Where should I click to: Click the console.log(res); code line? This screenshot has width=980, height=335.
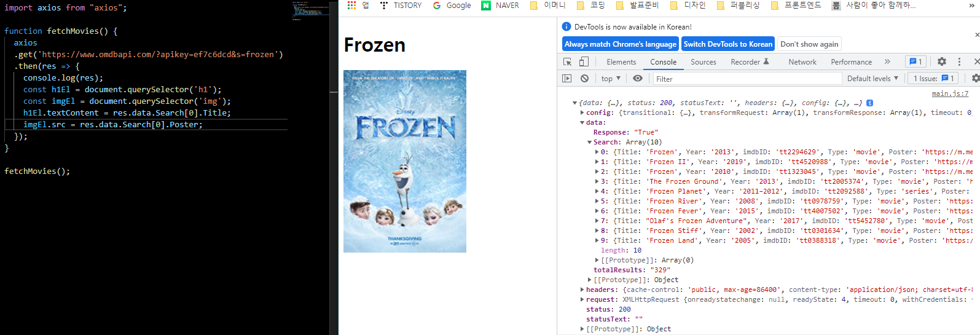(63, 78)
